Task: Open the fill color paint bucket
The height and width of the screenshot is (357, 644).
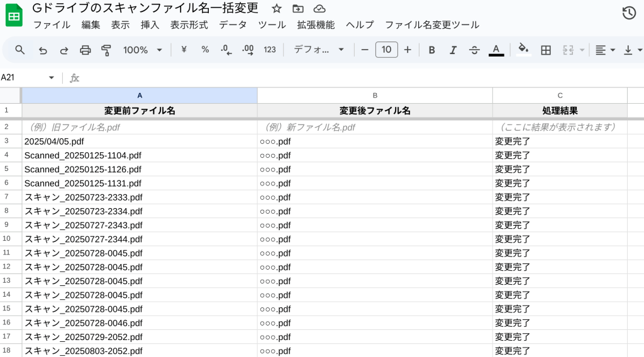Action: tap(523, 50)
